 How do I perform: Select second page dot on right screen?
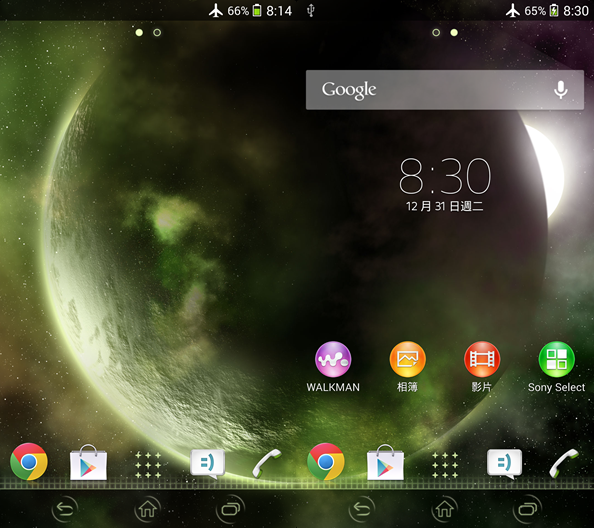pos(454,33)
